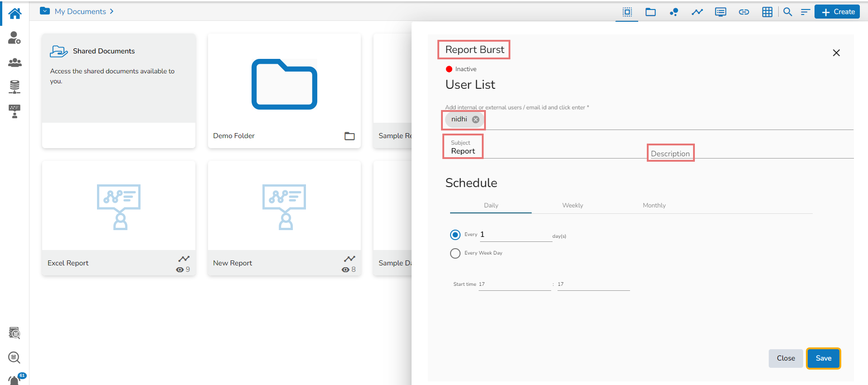Image resolution: width=868 pixels, height=385 pixels.
Task: Open the sort options icon in toolbar
Action: tap(805, 12)
